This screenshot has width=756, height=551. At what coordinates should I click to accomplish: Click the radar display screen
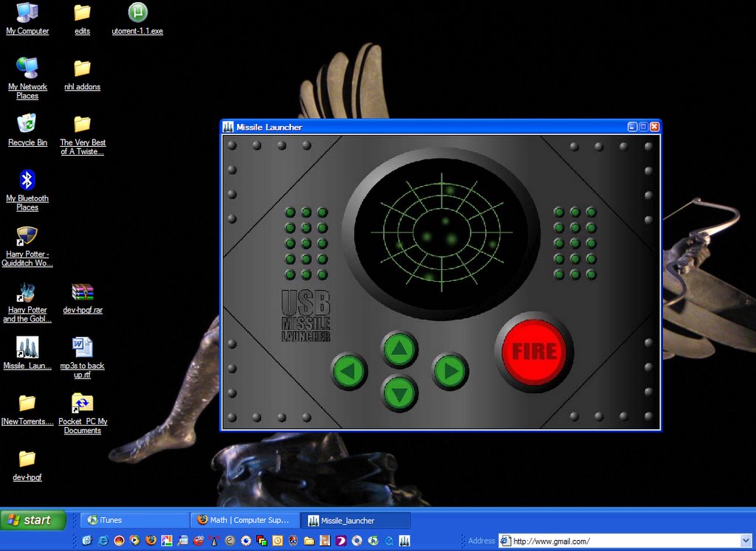tap(441, 233)
